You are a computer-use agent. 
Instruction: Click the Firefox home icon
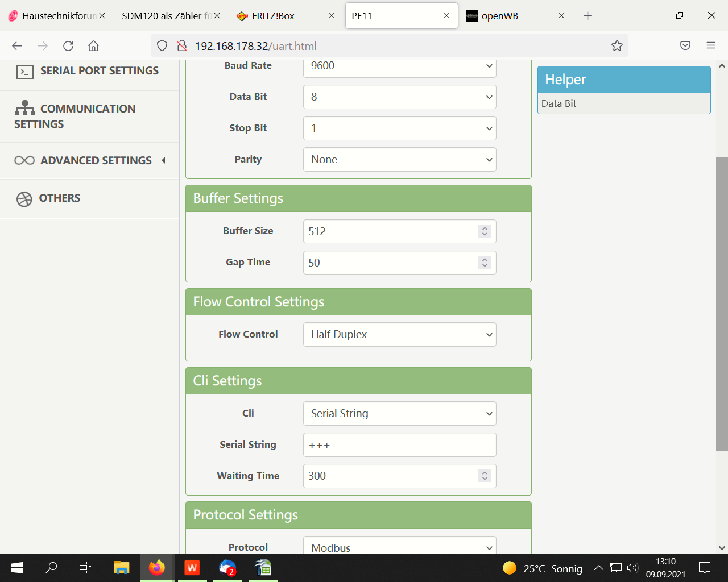pos(93,46)
